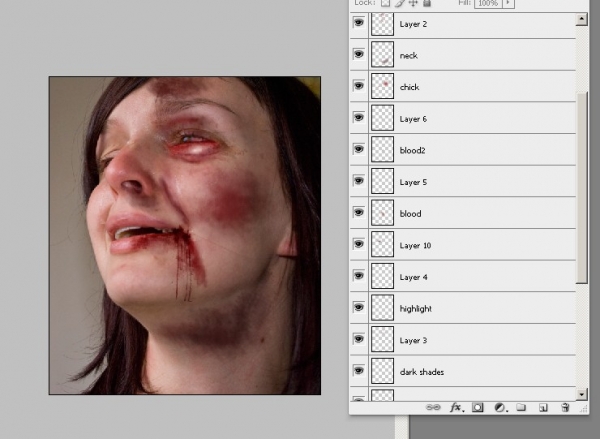Toggle visibility of Layer 10
Viewport: 600px width, 439px height.
(359, 244)
